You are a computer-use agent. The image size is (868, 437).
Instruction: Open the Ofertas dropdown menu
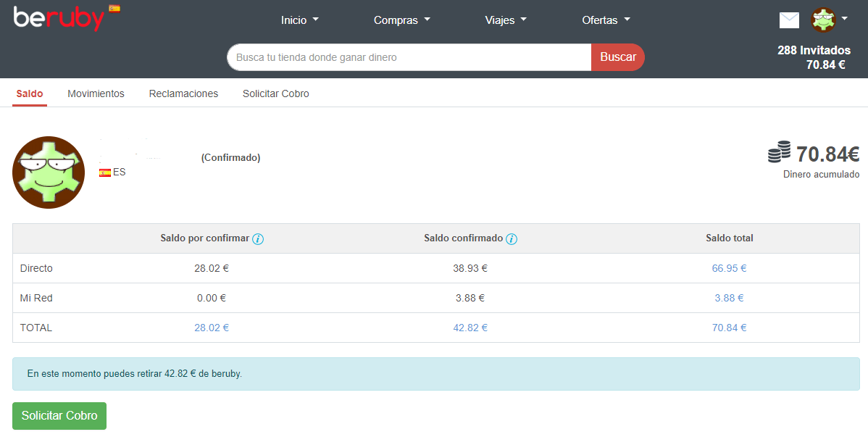606,20
